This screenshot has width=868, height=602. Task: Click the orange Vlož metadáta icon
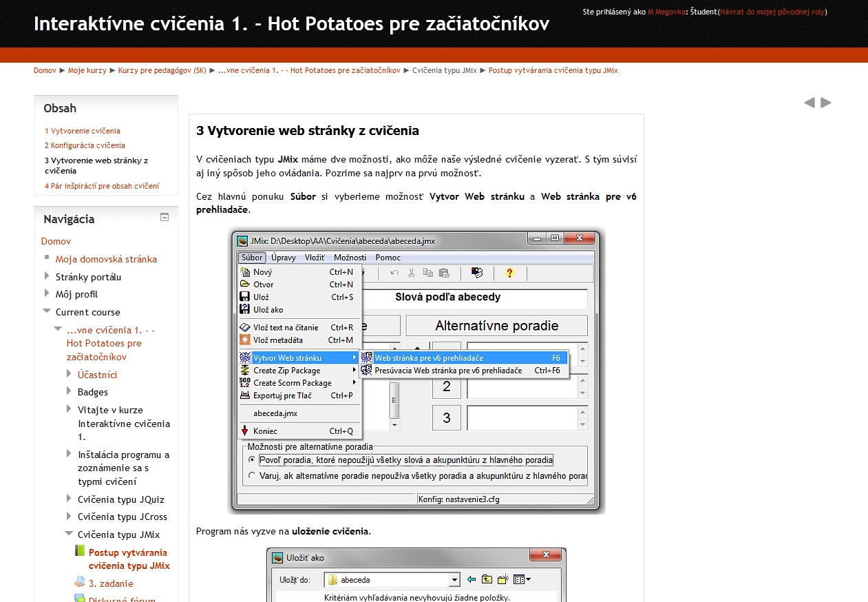click(x=245, y=340)
